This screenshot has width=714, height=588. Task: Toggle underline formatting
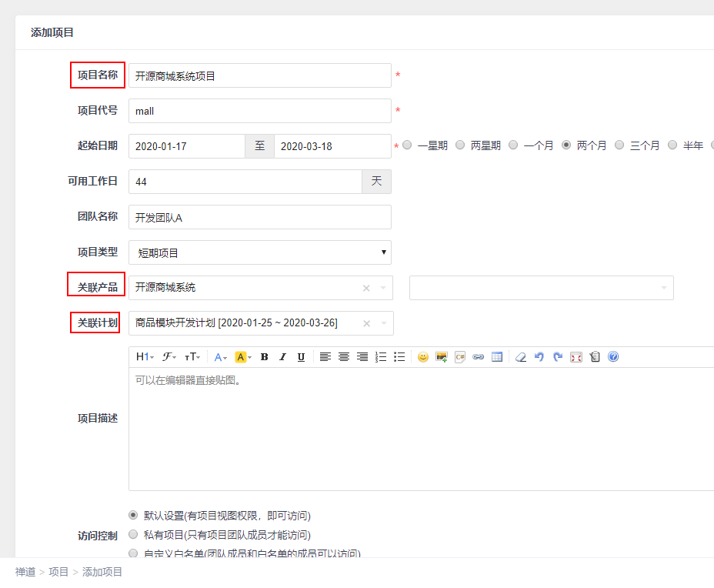pos(301,357)
